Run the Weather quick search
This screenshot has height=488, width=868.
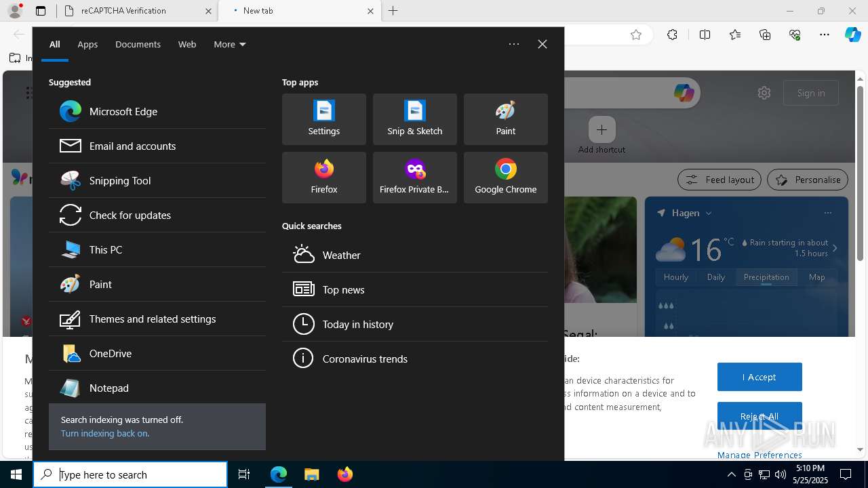click(x=415, y=255)
